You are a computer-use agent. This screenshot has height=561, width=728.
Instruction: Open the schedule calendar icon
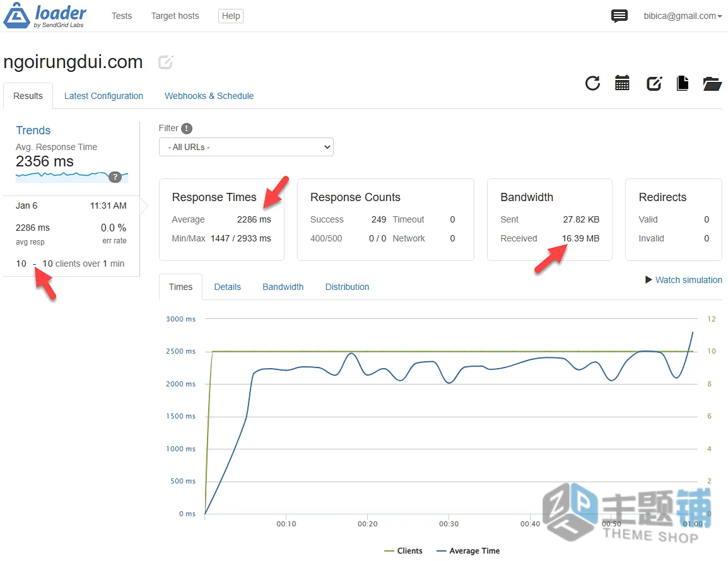click(622, 83)
